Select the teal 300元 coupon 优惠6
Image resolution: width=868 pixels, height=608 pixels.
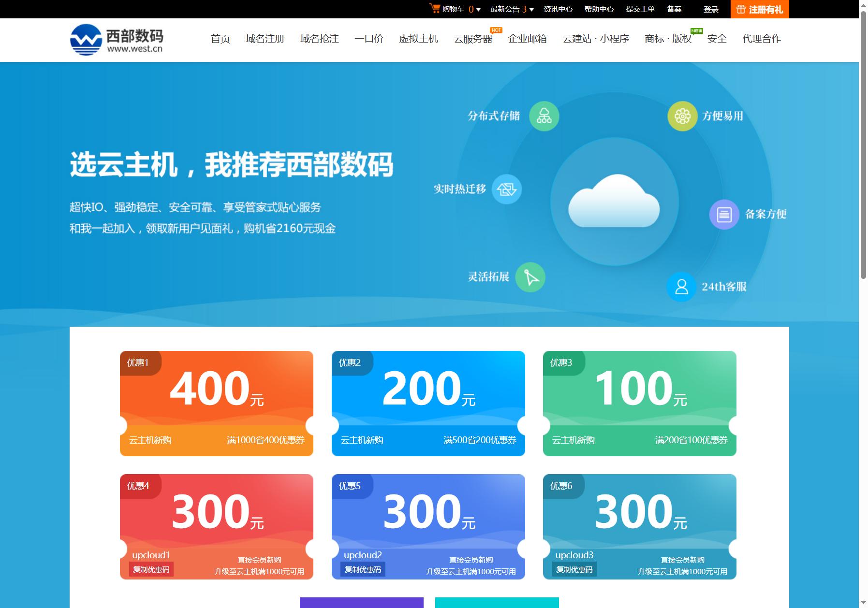[x=640, y=526]
